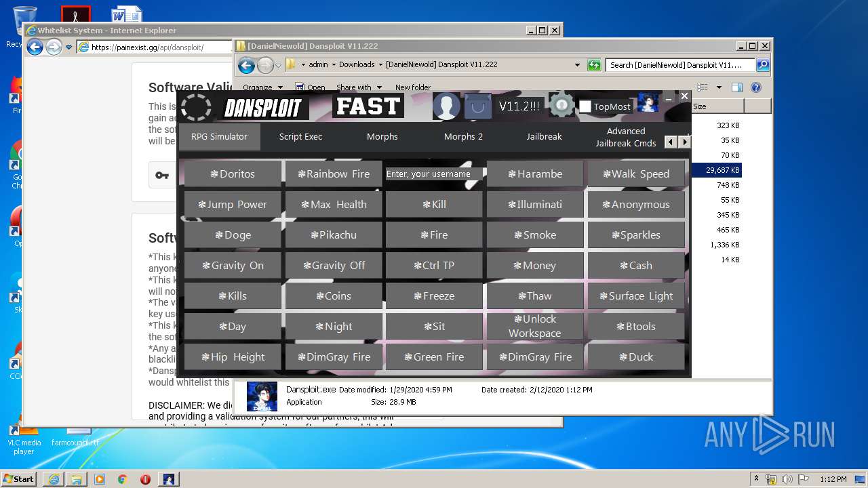Expand the Explorer address history dropdown
The image size is (868, 488).
pos(577,65)
